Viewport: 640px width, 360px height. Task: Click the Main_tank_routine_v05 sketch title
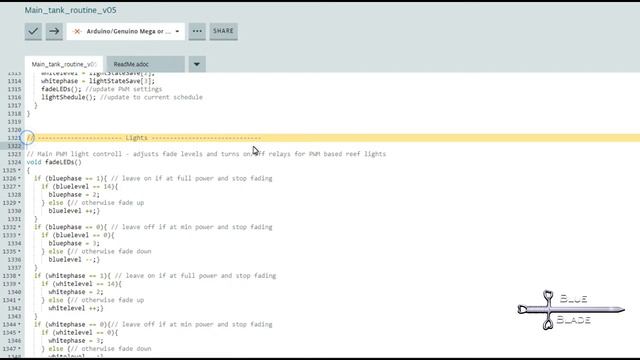click(70, 10)
